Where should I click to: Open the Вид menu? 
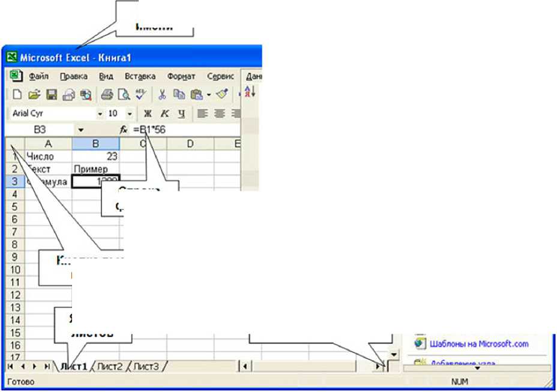106,76
